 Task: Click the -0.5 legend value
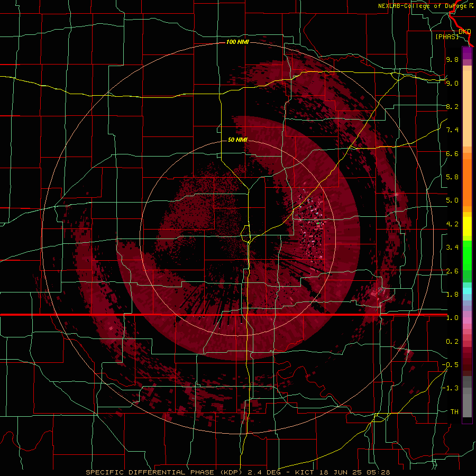tap(450, 365)
